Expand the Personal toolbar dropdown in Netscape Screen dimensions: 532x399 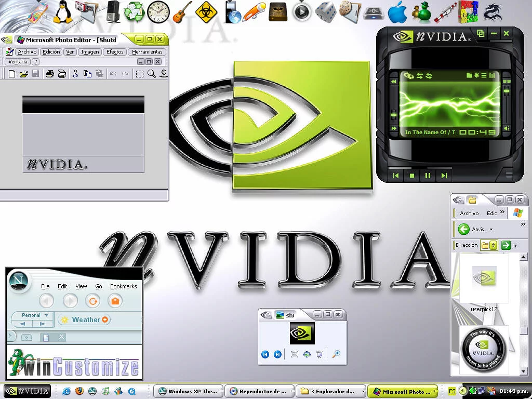pyautogui.click(x=46, y=315)
